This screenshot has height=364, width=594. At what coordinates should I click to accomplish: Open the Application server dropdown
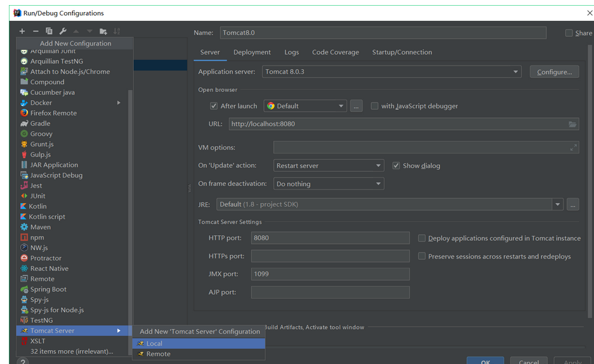pyautogui.click(x=392, y=72)
